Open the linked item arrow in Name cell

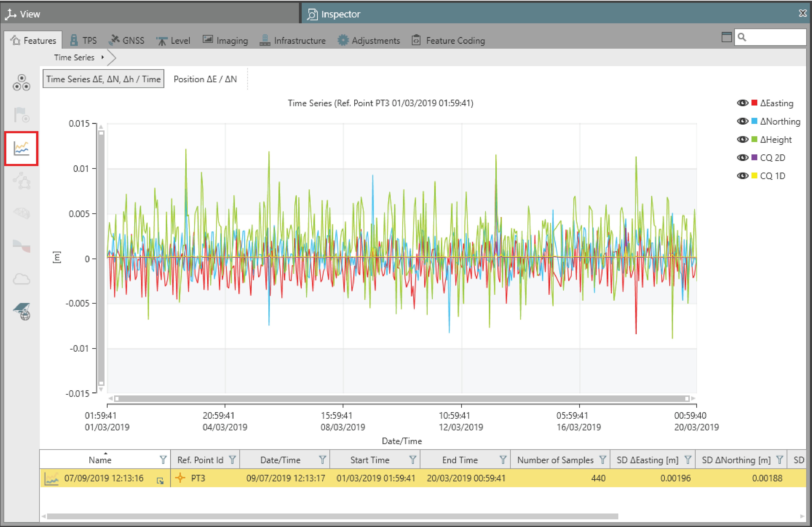pos(160,481)
